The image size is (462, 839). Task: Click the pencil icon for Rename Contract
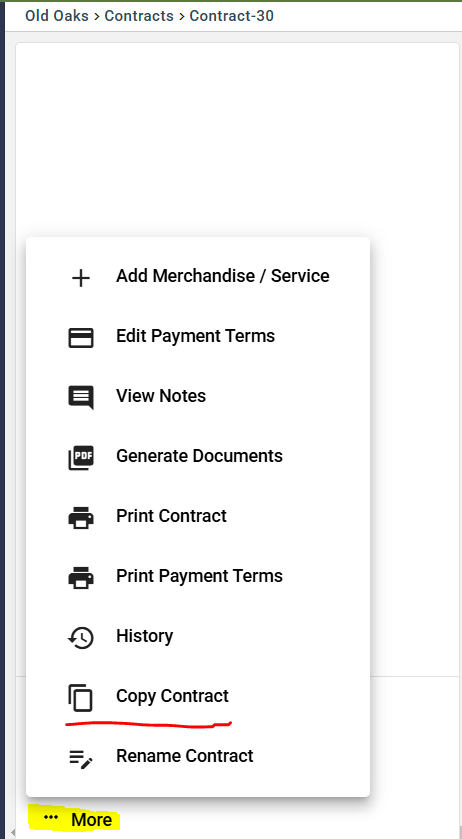(x=81, y=759)
